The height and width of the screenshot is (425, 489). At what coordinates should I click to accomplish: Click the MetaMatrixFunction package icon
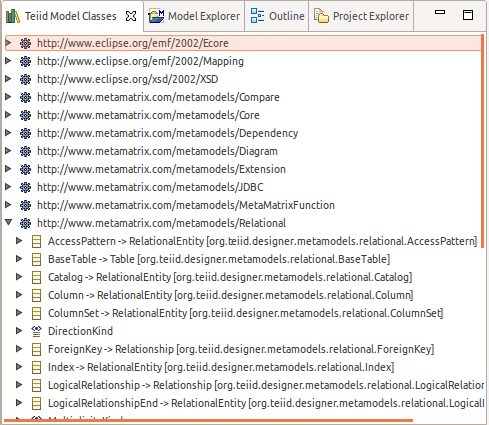25,205
